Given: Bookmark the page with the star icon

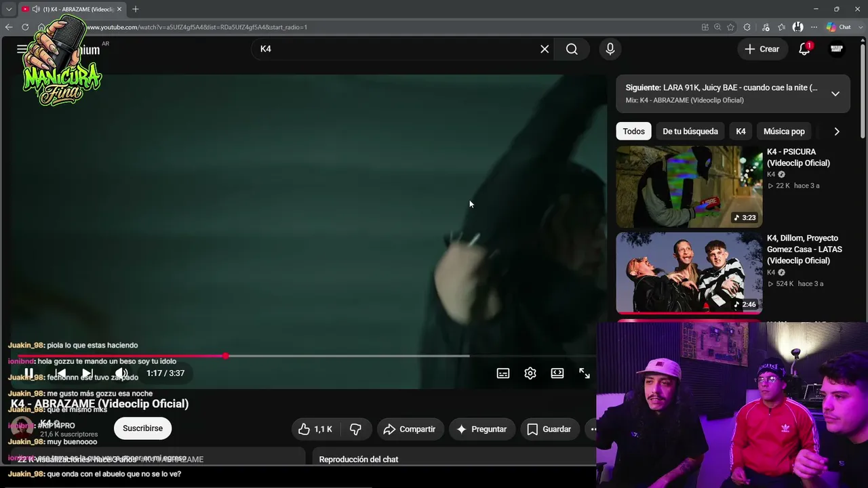Looking at the screenshot, I should coord(731,27).
